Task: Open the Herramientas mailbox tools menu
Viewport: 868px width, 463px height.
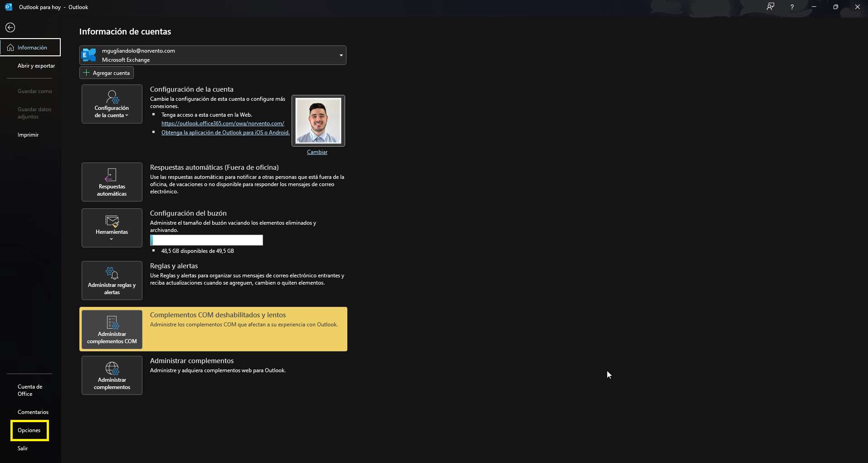Action: [112, 228]
